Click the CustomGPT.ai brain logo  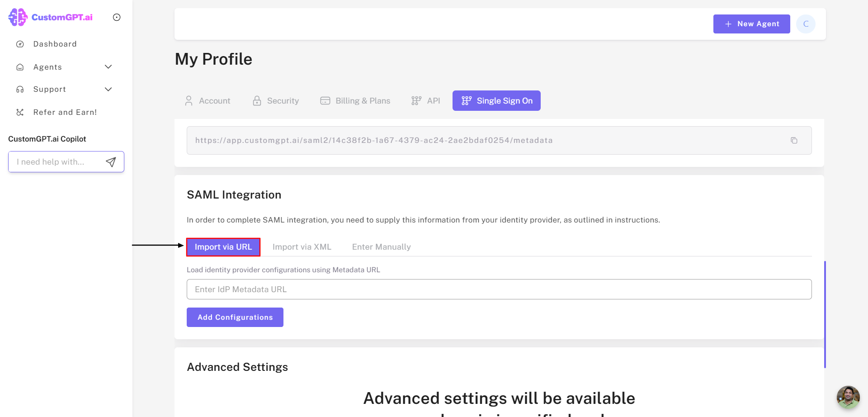coord(18,17)
